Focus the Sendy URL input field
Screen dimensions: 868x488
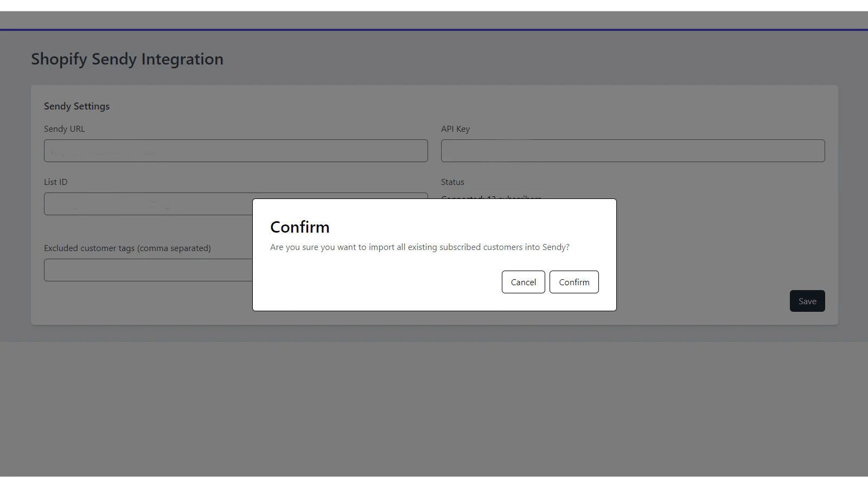point(236,151)
